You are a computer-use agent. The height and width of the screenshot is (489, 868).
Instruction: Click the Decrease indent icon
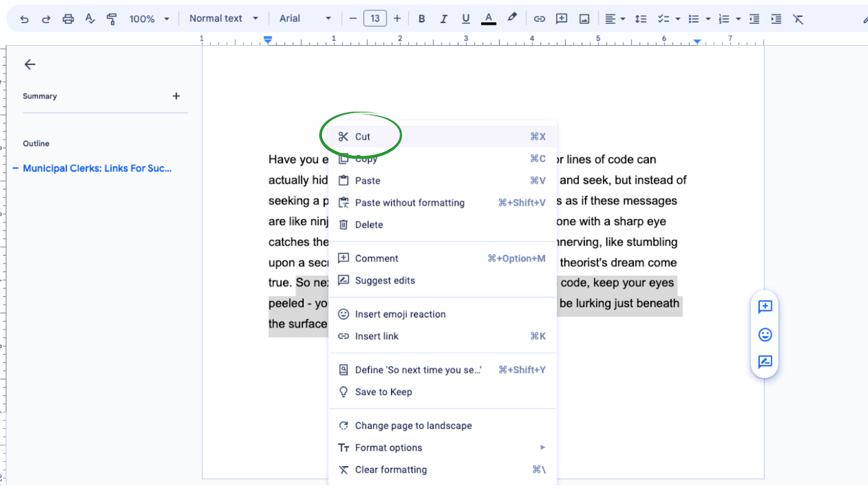754,19
